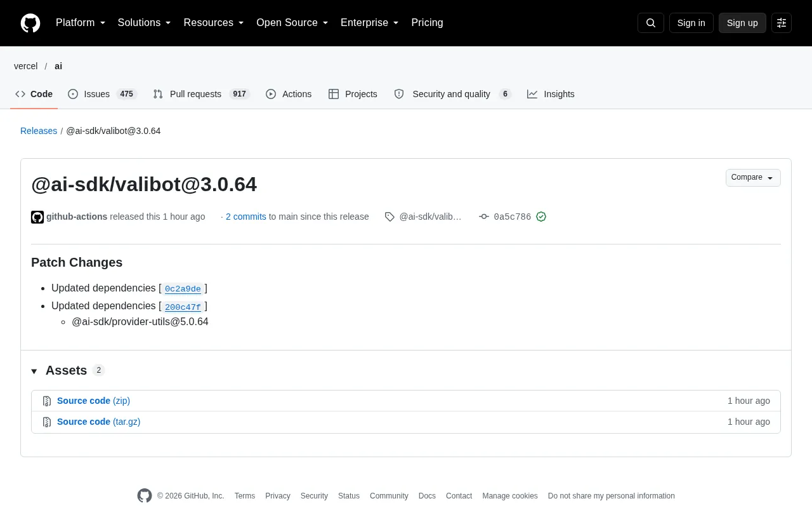Click the Patch Changes heading

click(77, 262)
